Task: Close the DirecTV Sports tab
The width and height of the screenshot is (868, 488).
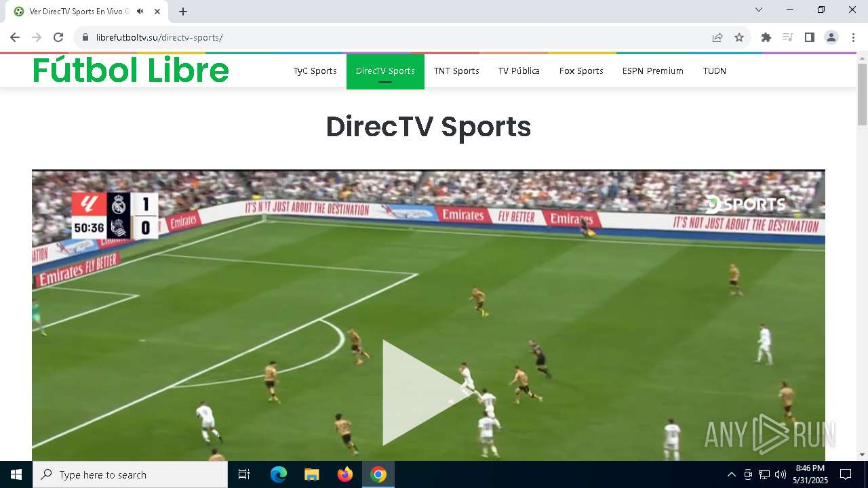Action: 157,12
